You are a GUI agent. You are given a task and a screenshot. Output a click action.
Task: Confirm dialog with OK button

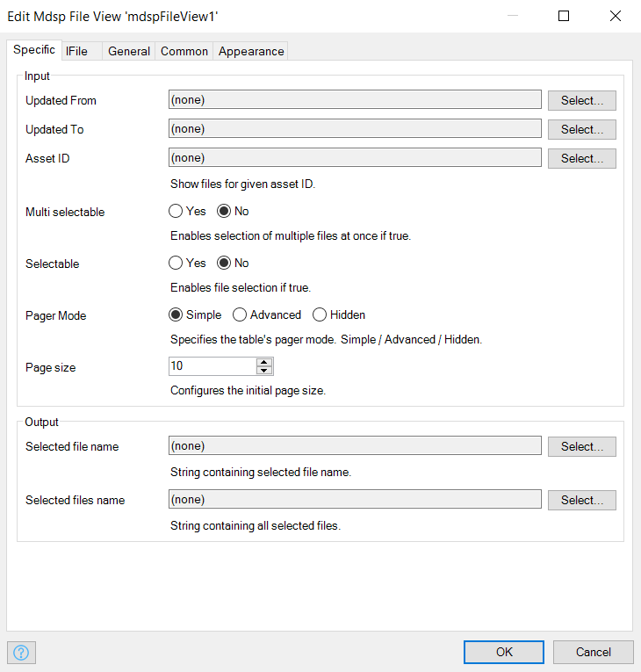point(504,653)
